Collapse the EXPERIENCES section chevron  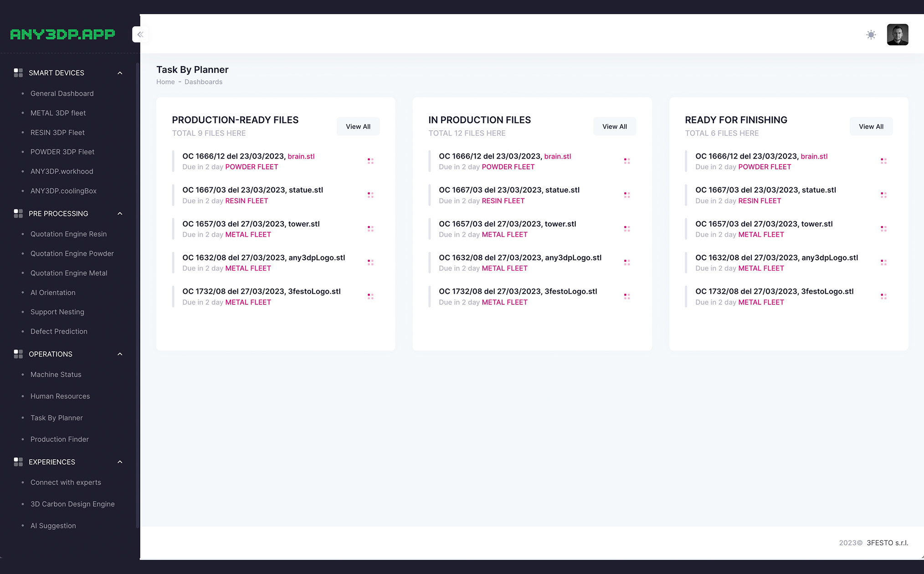pos(120,462)
